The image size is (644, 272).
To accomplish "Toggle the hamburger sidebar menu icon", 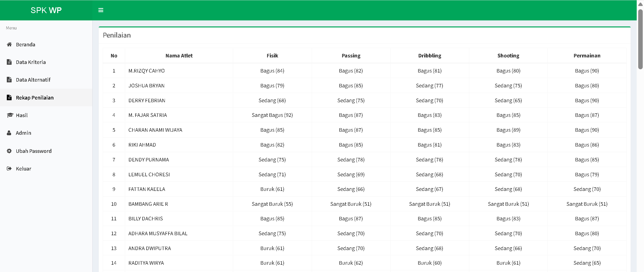I will click(101, 10).
